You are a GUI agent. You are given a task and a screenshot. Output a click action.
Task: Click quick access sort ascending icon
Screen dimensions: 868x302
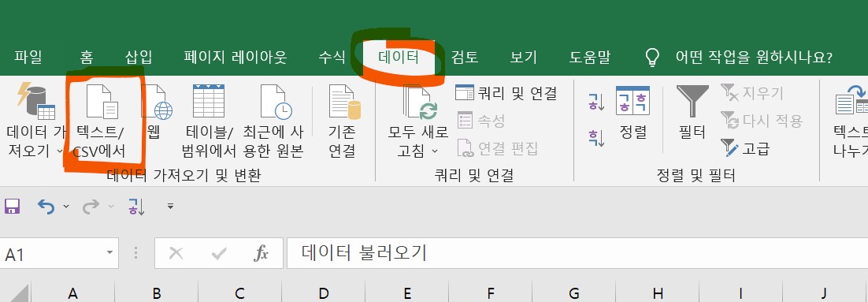(136, 207)
